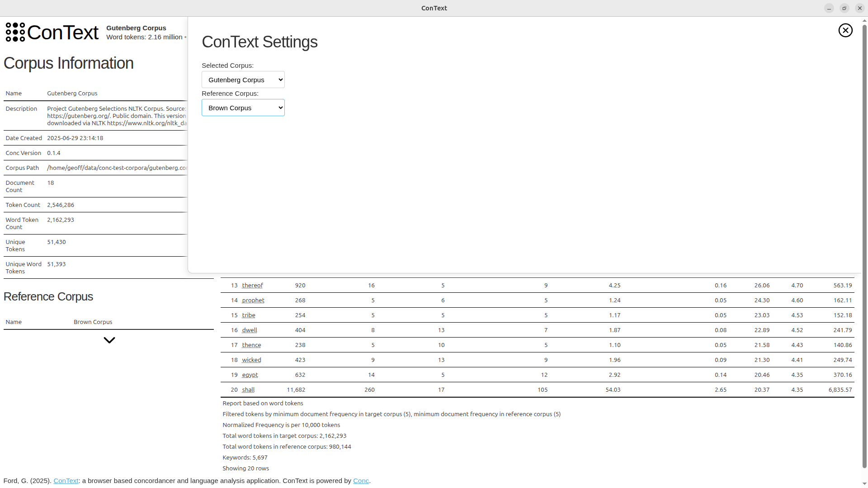Click the word link 'egypt'
This screenshot has height=488, width=868.
tap(250, 375)
